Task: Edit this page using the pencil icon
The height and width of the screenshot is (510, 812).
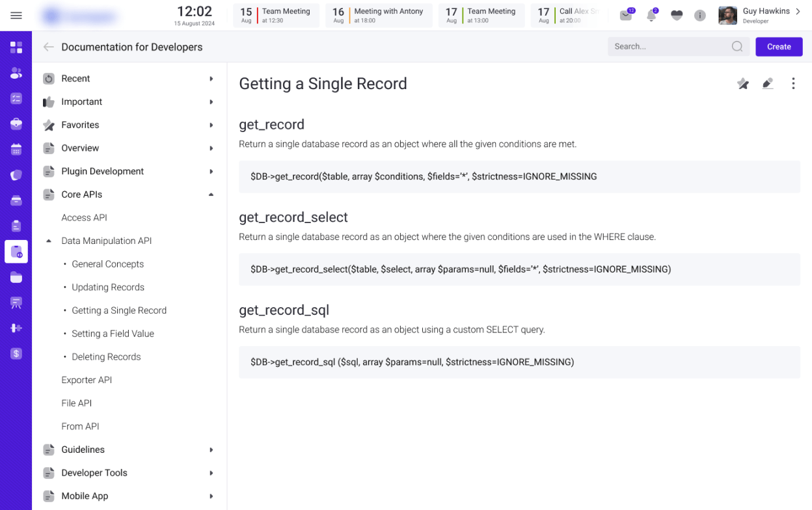Action: (x=768, y=83)
